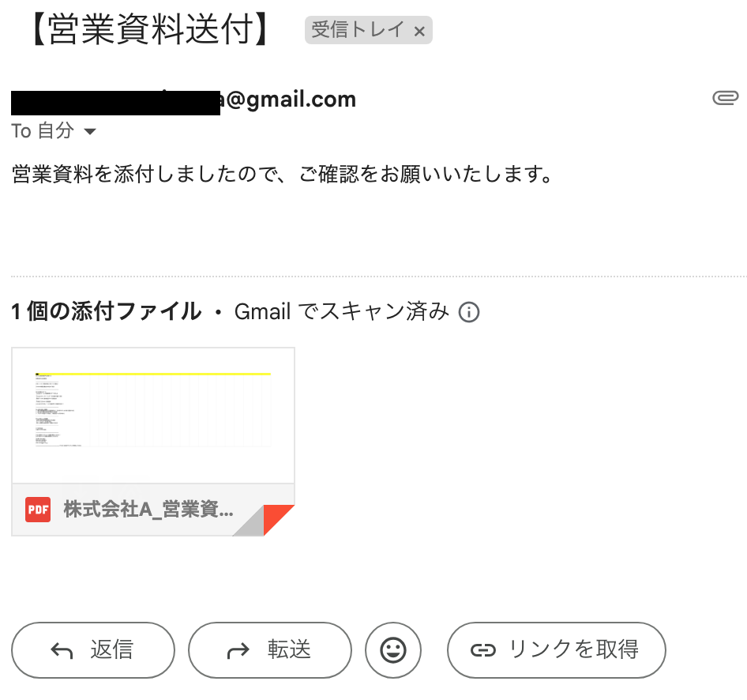
Task: Click the 転送 forward button
Action: (269, 650)
